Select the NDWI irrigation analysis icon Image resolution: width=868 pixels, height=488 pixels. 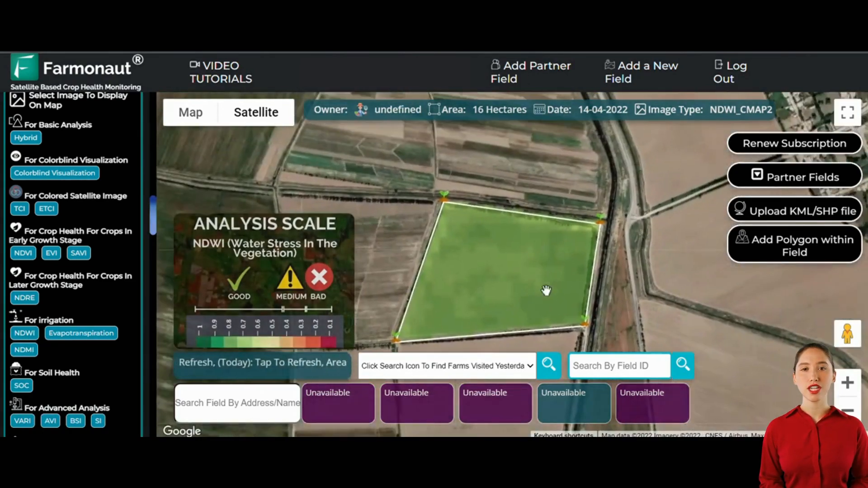[x=24, y=333]
